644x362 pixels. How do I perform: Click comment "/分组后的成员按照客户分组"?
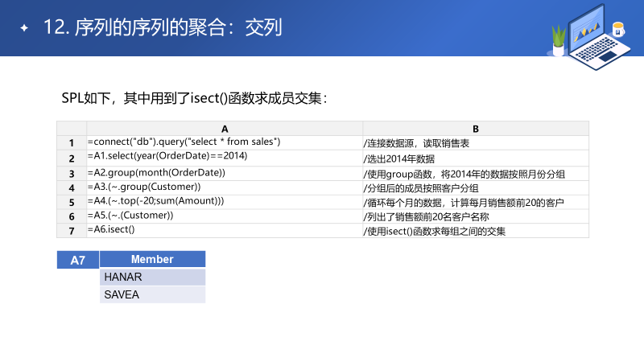[476, 188]
